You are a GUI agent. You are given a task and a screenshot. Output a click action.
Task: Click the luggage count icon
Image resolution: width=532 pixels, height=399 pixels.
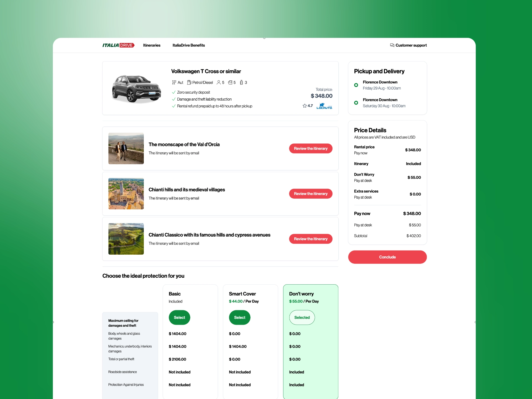click(241, 82)
